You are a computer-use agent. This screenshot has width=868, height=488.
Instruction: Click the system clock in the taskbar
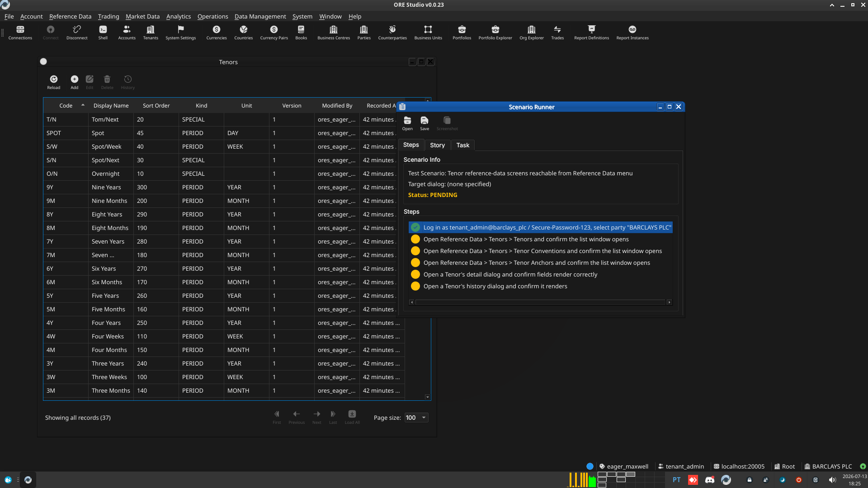click(854, 480)
